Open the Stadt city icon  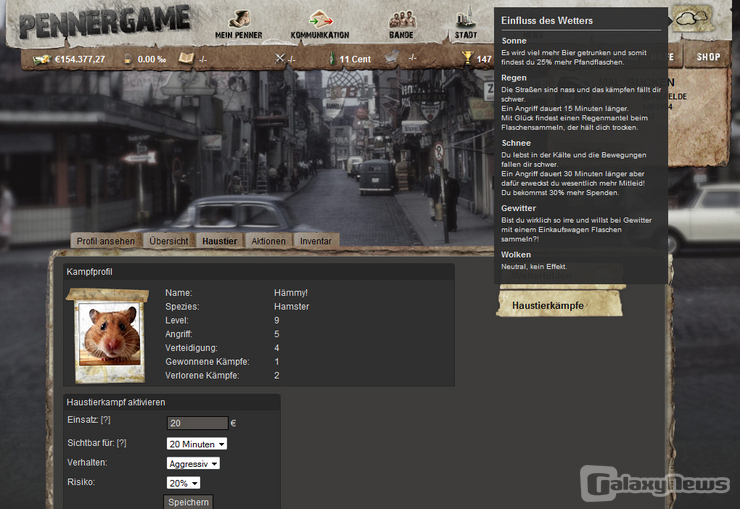click(465, 19)
